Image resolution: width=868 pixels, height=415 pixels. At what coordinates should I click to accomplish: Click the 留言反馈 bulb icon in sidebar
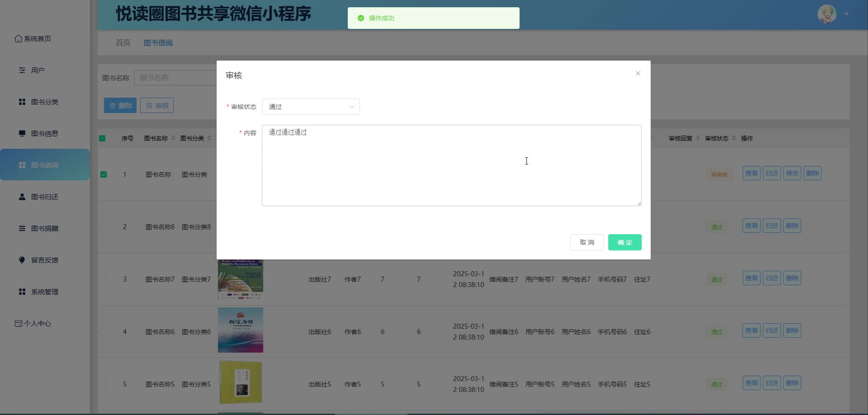pos(22,260)
